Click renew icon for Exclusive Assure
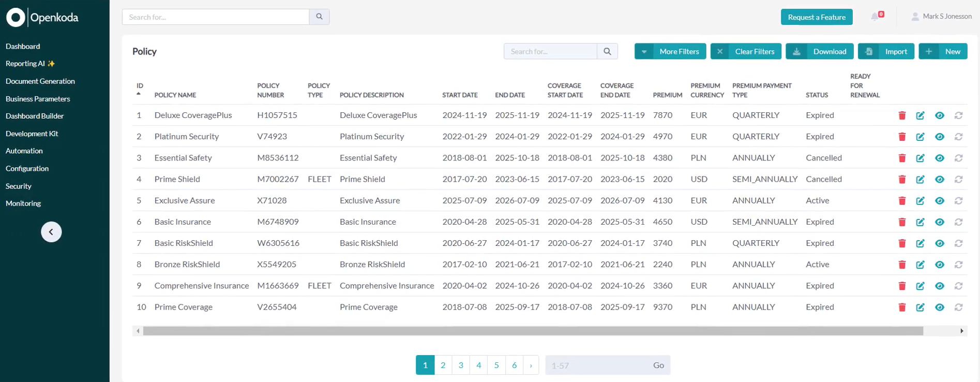This screenshot has height=382, width=980. tap(958, 200)
